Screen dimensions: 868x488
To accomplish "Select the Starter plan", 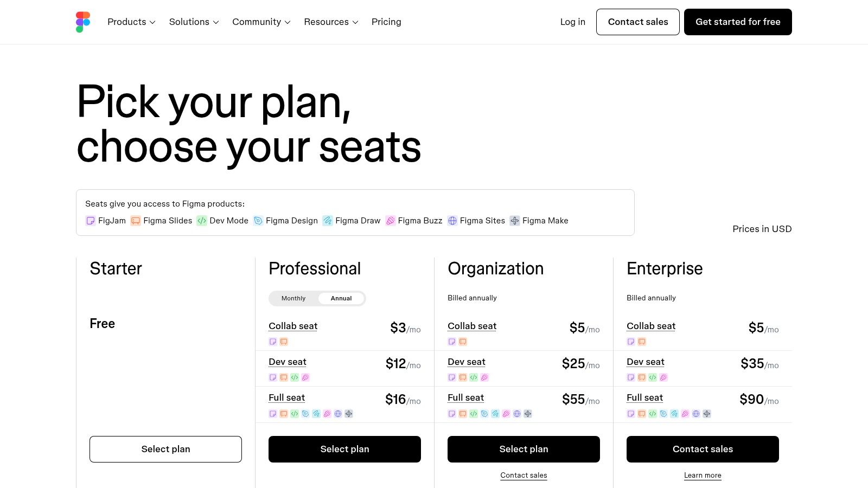I will coord(165,449).
